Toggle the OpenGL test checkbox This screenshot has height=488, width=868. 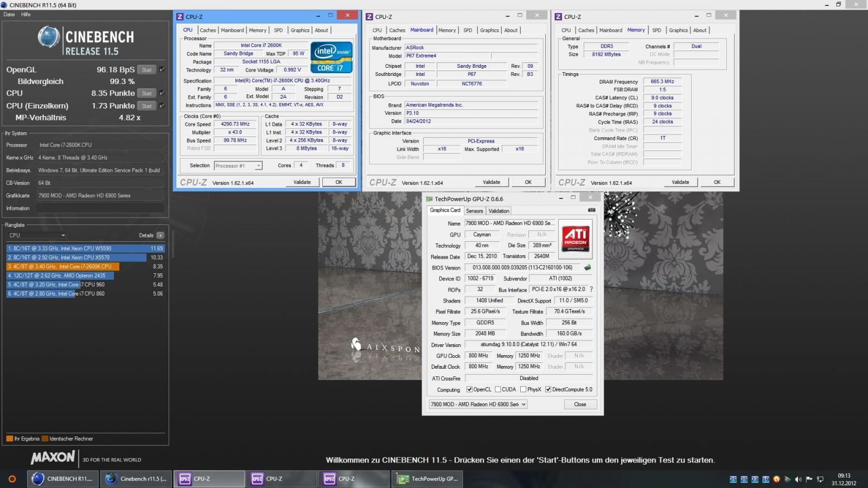[x=162, y=69]
